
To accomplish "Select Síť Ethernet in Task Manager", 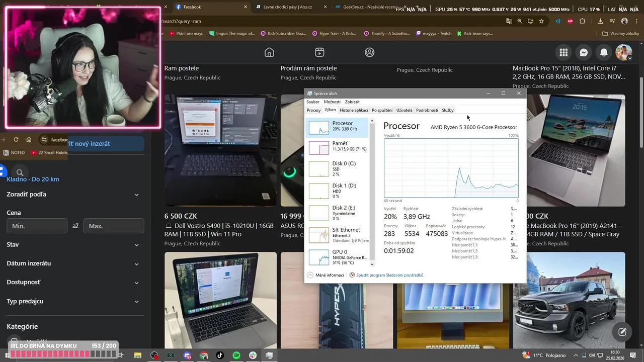I will [338, 235].
